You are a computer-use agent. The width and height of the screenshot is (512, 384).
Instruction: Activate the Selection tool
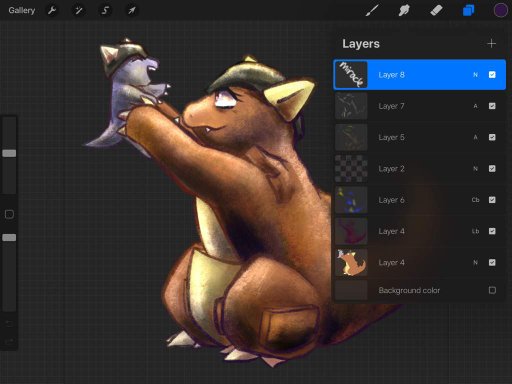click(105, 10)
